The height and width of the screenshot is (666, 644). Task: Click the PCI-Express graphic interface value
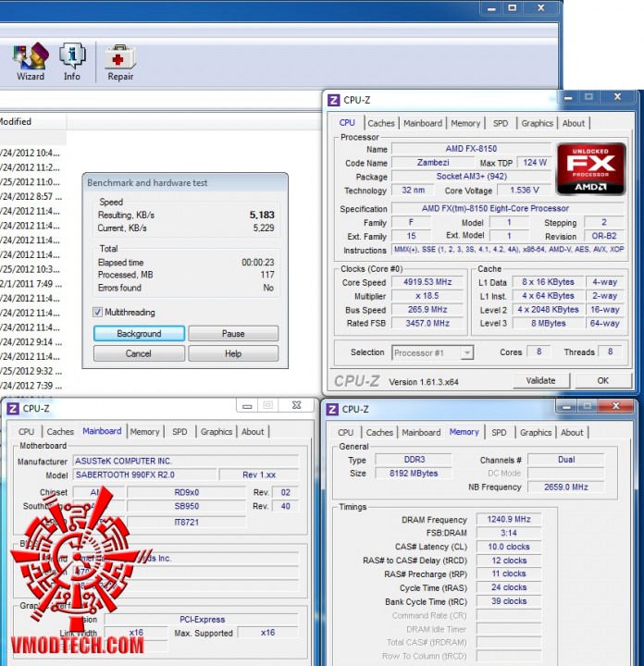[202, 619]
